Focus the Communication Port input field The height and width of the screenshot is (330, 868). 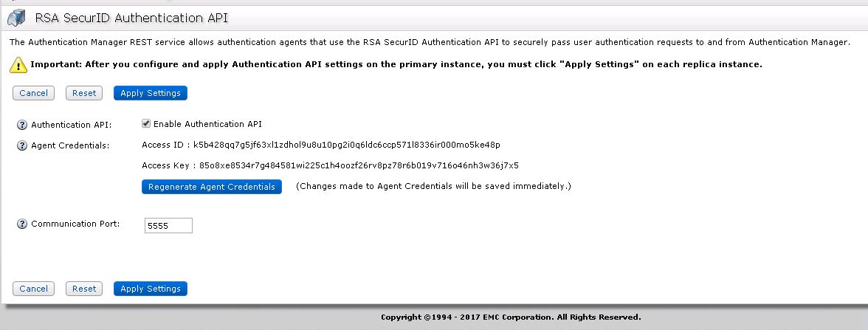click(168, 226)
